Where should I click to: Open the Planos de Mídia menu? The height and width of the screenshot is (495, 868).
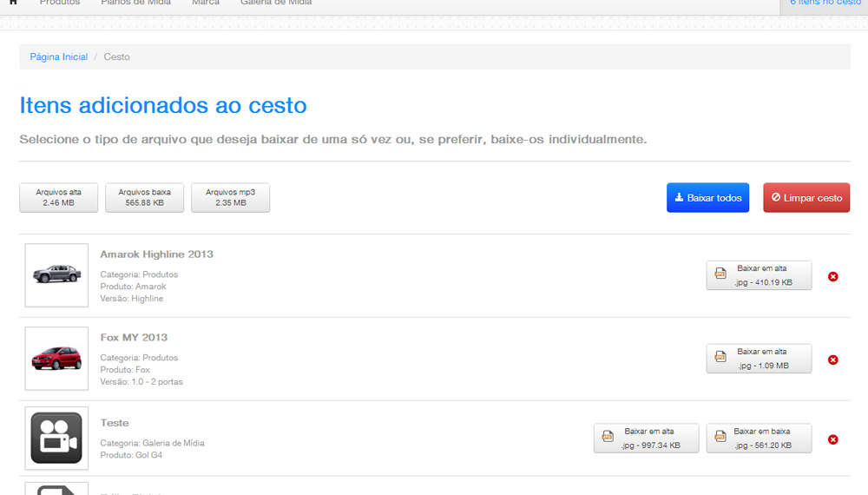point(135,3)
